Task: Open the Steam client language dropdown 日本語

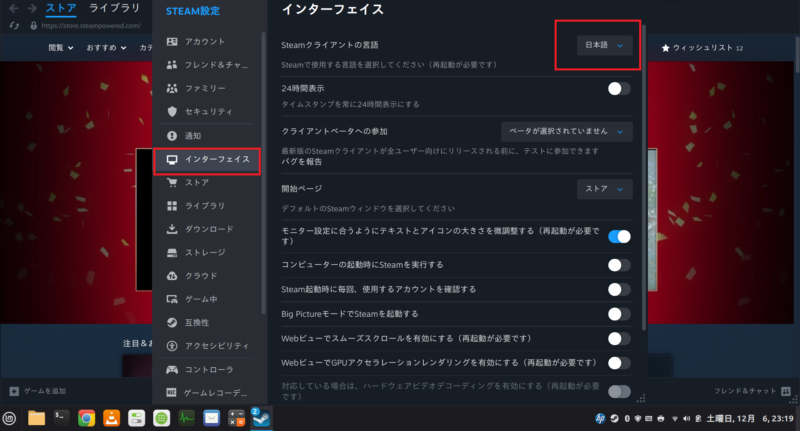Action: (605, 45)
